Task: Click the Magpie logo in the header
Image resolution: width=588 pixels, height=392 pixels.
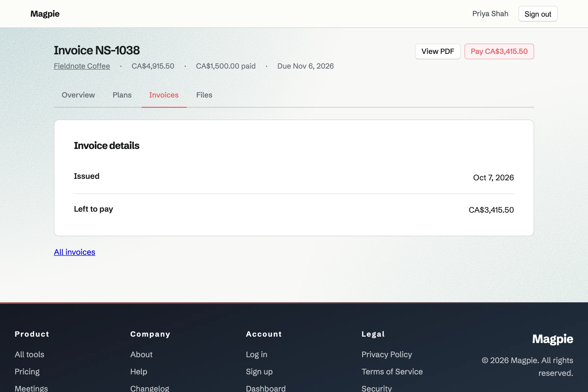Action: (x=45, y=14)
